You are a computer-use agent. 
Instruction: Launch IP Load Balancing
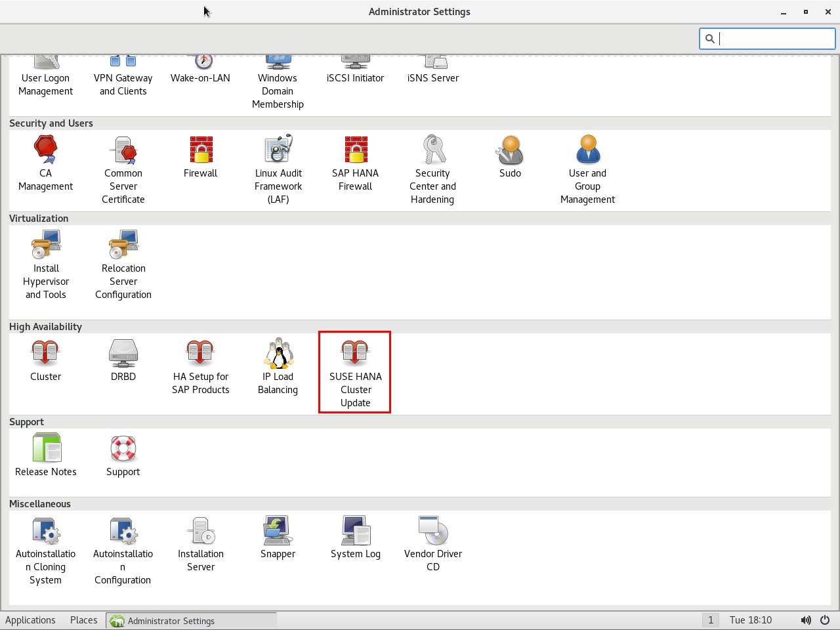[278, 366]
